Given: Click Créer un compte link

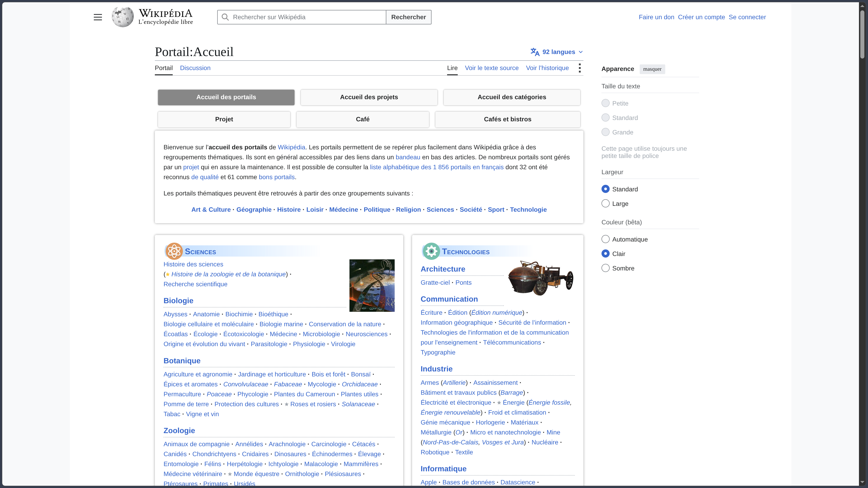Looking at the screenshot, I should [701, 17].
